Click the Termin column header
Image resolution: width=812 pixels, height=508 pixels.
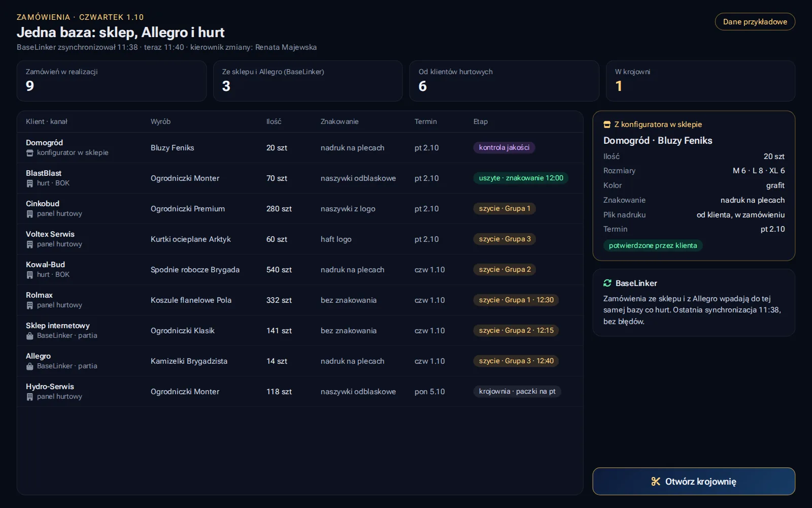[x=426, y=121]
